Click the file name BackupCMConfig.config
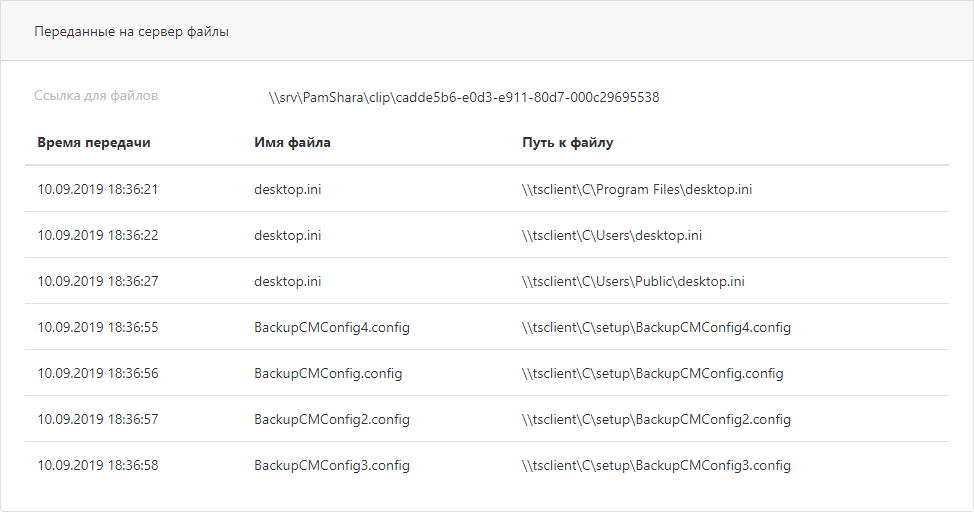The height and width of the screenshot is (512, 974). (328, 373)
